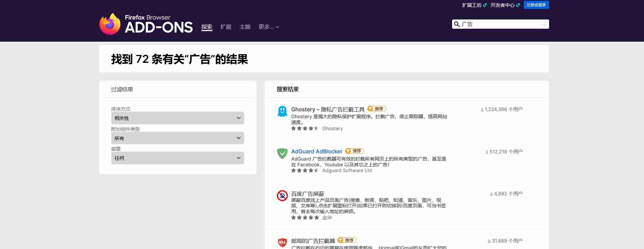This screenshot has height=249, width=644.
Task: Submit search with the arrow icon
Action: [544, 24]
